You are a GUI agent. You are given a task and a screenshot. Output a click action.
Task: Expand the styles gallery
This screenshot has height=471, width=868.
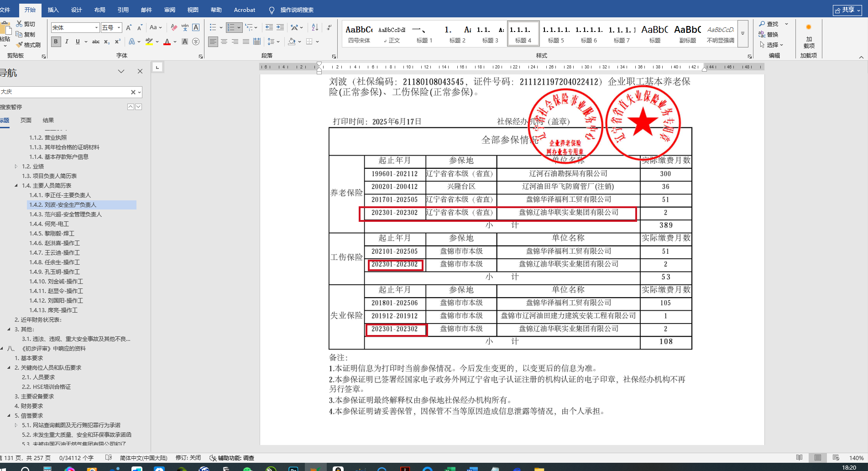click(743, 33)
